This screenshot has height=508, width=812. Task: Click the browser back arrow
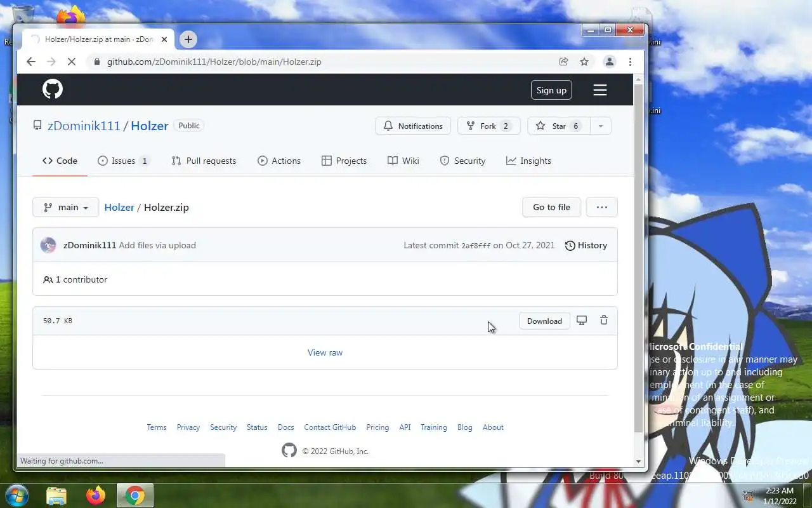pyautogui.click(x=31, y=62)
